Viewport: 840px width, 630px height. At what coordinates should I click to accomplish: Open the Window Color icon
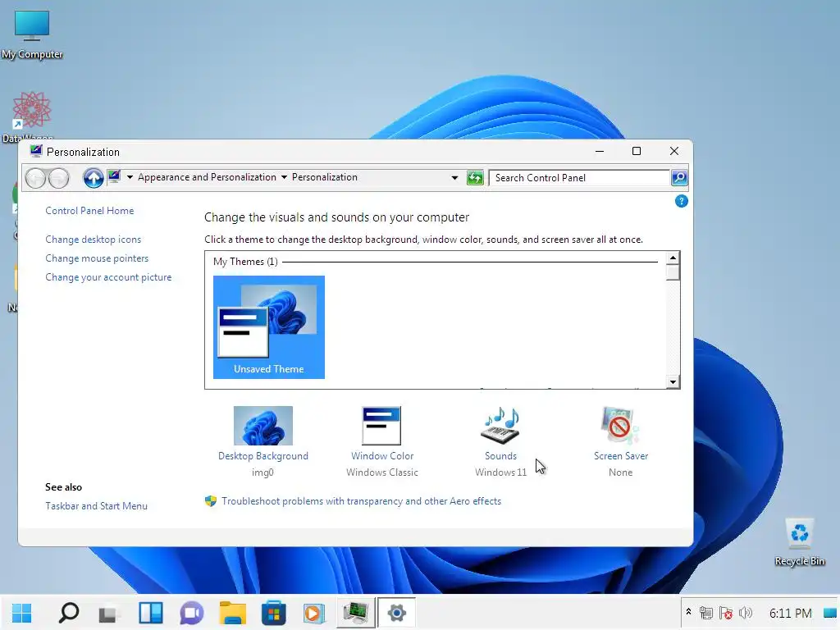point(381,426)
